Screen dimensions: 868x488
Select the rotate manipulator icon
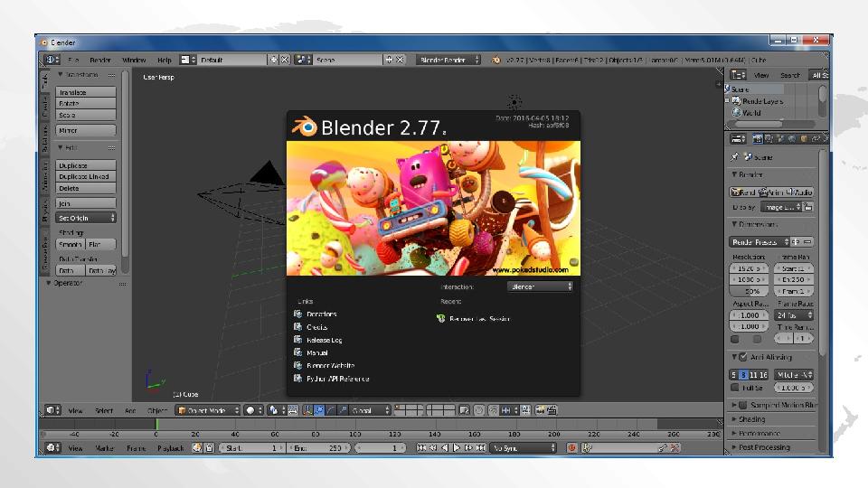331,410
